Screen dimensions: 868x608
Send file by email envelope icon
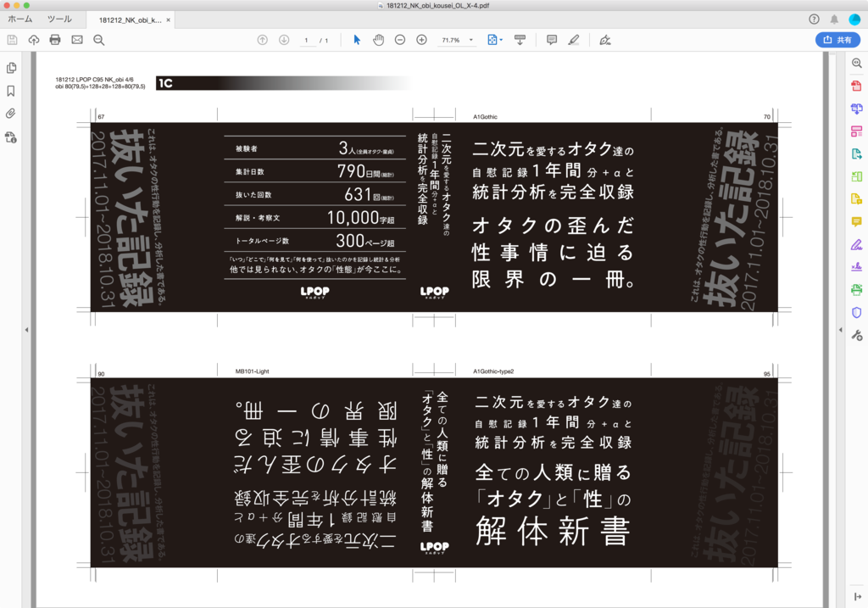pos(77,40)
